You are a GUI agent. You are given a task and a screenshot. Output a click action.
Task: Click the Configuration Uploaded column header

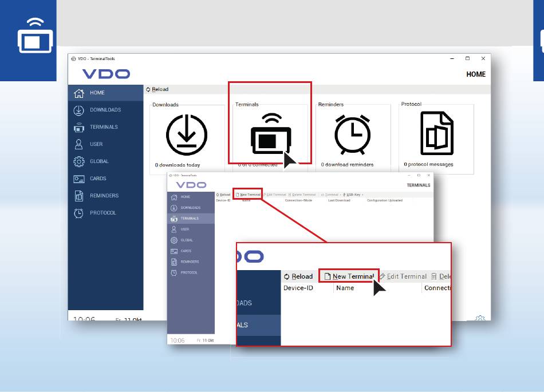click(x=385, y=200)
